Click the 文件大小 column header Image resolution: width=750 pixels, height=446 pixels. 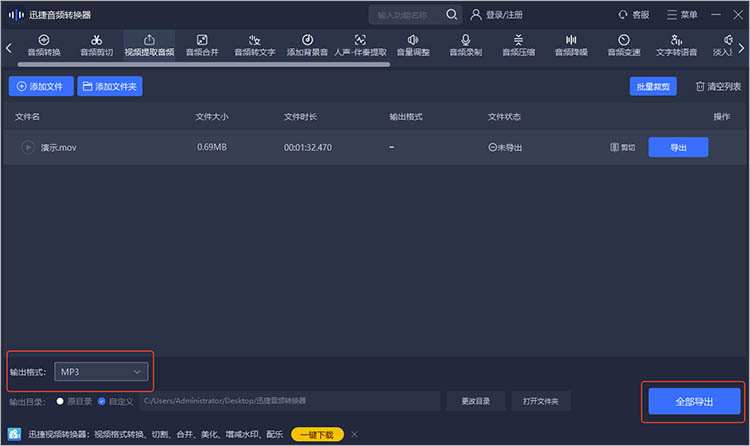(212, 117)
